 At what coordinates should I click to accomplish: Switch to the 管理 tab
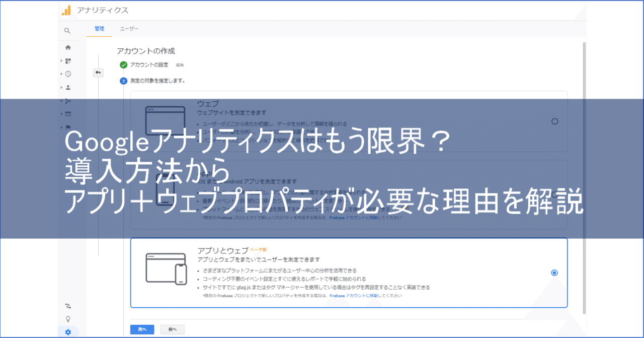[x=99, y=29]
